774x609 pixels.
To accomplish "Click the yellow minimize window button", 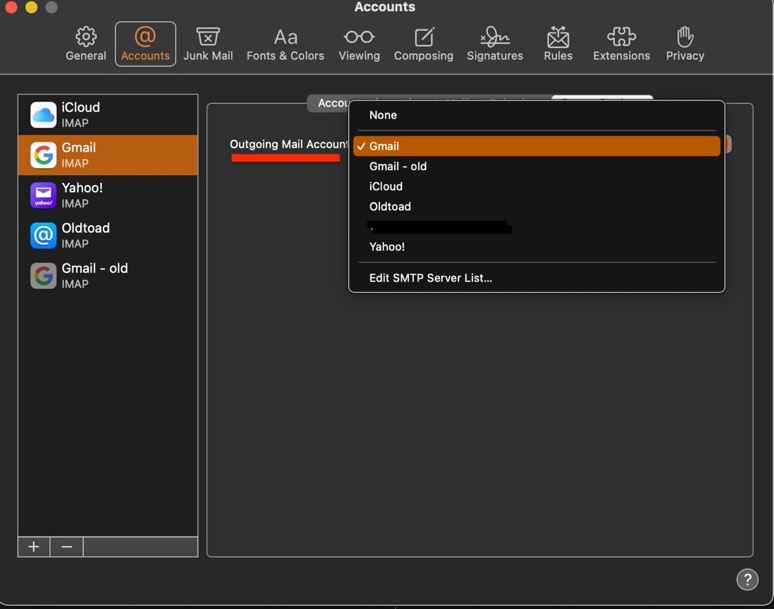I will click(x=31, y=6).
